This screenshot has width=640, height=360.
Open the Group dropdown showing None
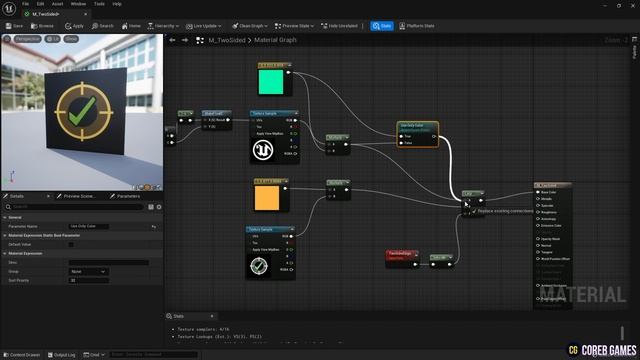88,271
